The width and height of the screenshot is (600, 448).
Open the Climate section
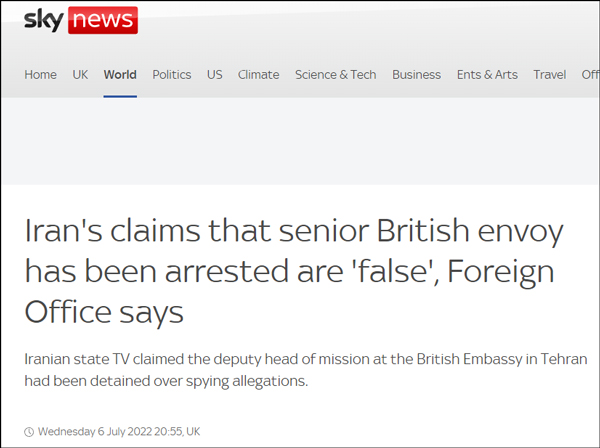pos(258,75)
